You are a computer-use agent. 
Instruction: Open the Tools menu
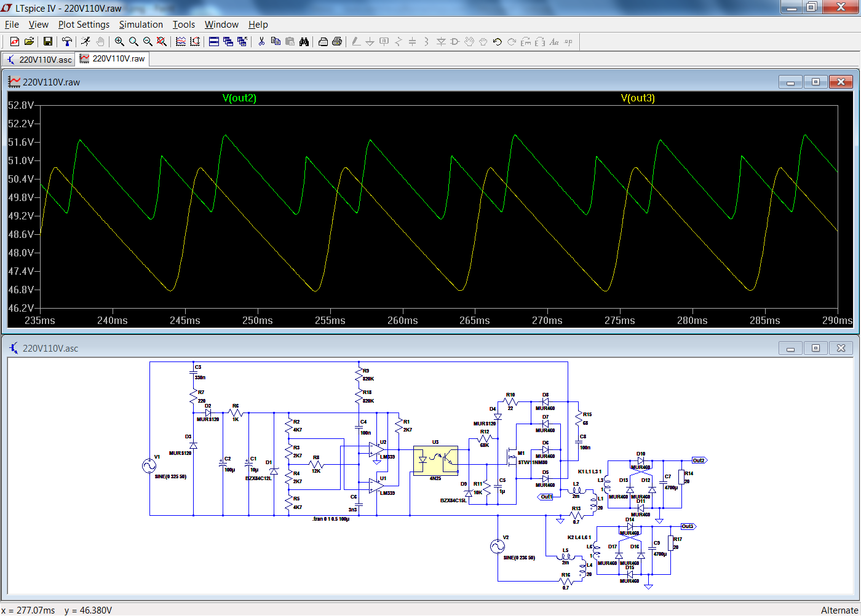pyautogui.click(x=183, y=25)
